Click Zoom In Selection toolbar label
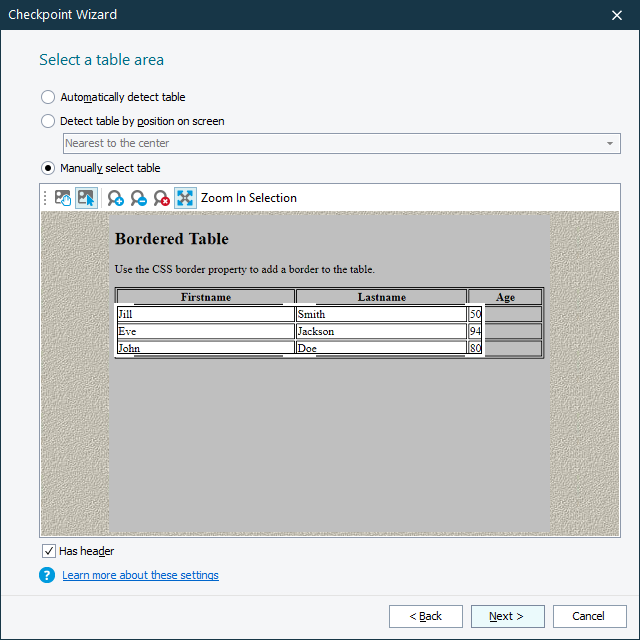This screenshot has width=640, height=640. [x=248, y=198]
